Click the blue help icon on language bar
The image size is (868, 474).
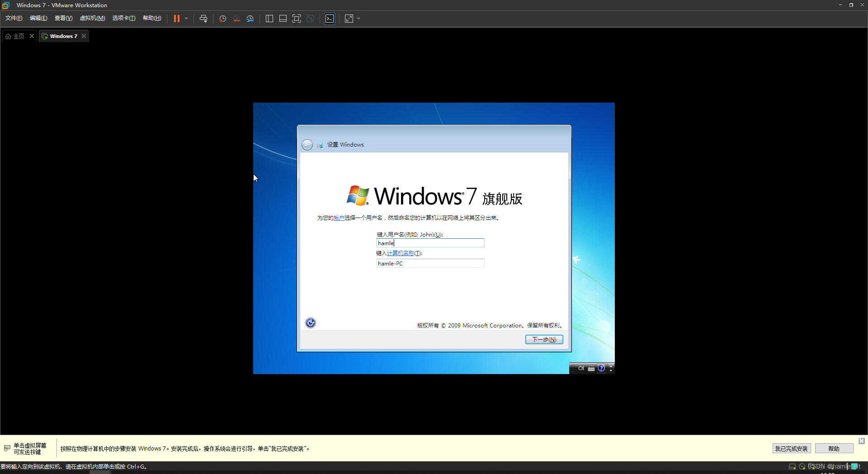pos(601,368)
